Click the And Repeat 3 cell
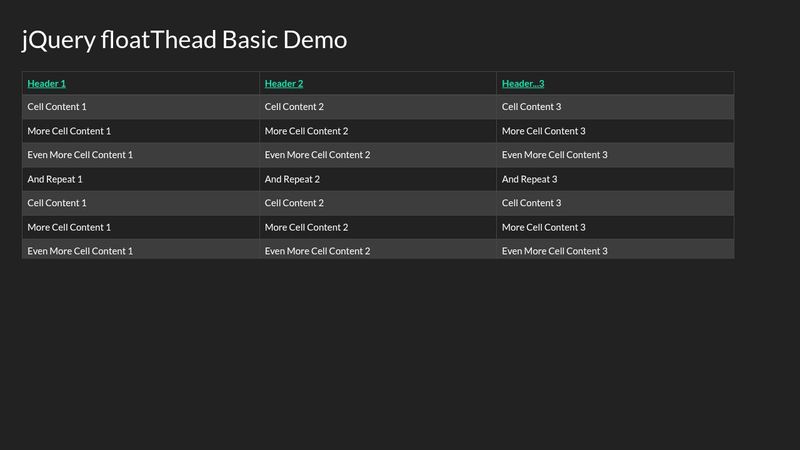Screen dimensions: 800x450 [x=529, y=179]
